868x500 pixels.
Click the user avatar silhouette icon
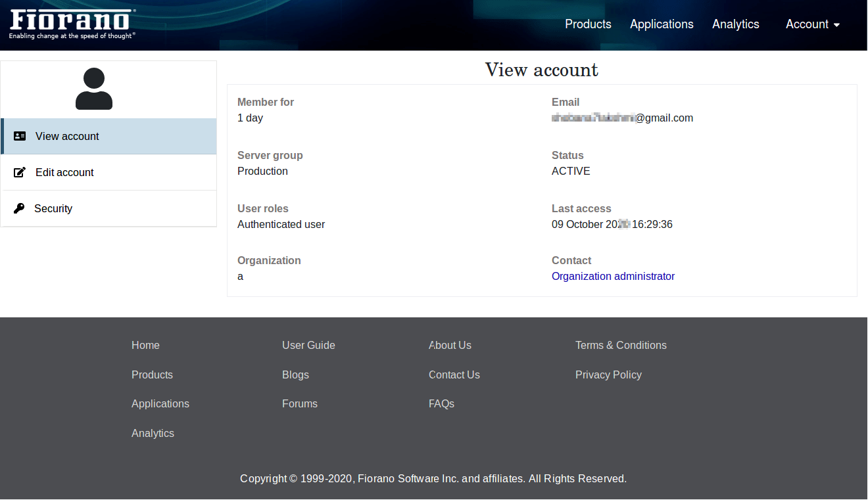pyautogui.click(x=94, y=89)
